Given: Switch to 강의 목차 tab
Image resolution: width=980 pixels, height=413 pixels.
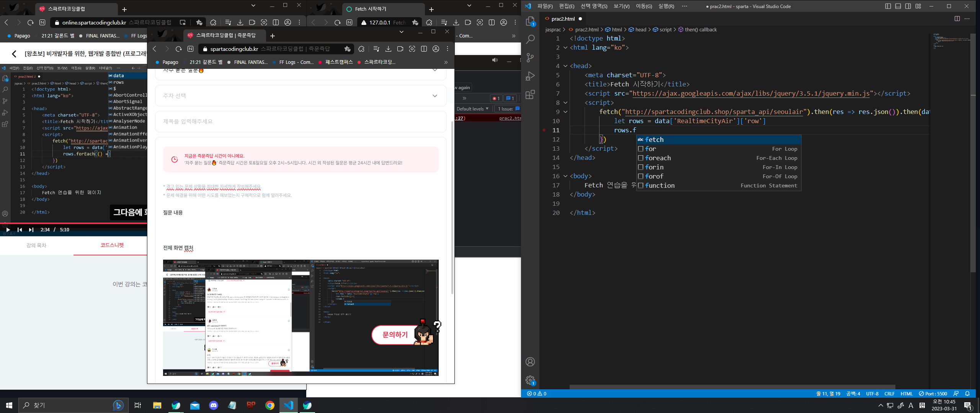Looking at the screenshot, I should (36, 245).
